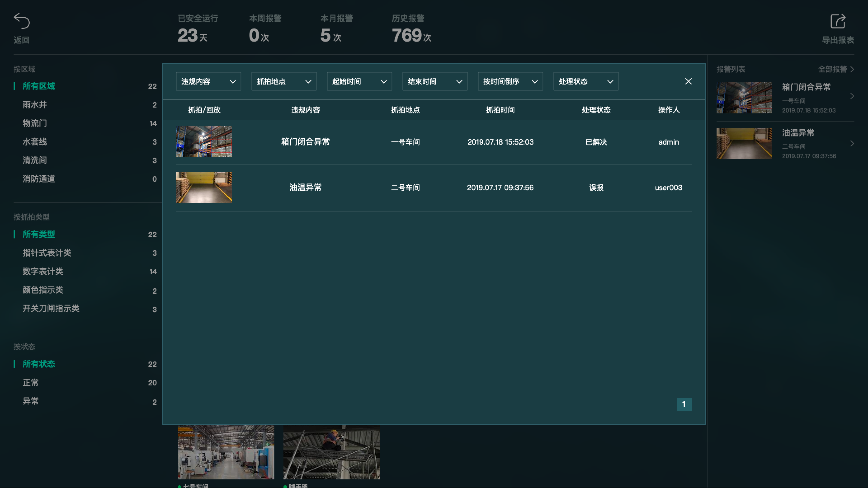
Task: Close the alarm list dialog
Action: tap(688, 82)
